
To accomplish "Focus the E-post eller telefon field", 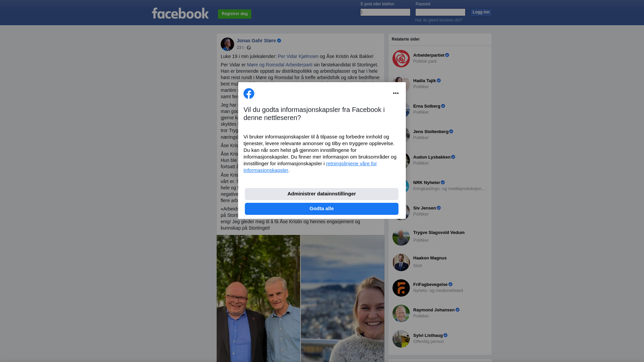I will pos(385,12).
